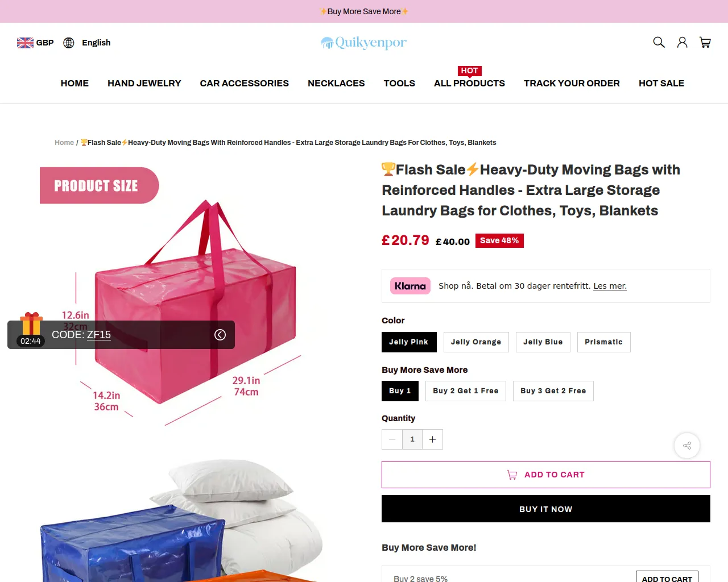This screenshot has width=728, height=582.
Task: Click the globe language icon
Action: (69, 43)
